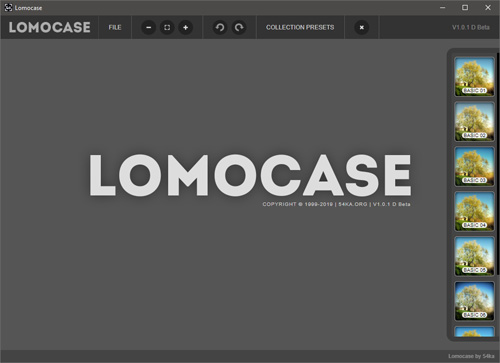Screen dimensions: 500x363
Task: Click the V1.0.1 D Beta version label
Action: [471, 27]
